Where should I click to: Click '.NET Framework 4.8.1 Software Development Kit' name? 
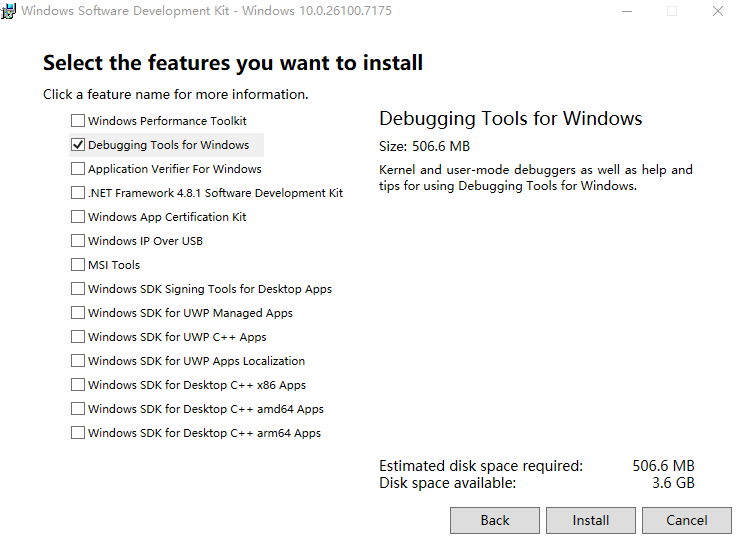click(x=216, y=193)
